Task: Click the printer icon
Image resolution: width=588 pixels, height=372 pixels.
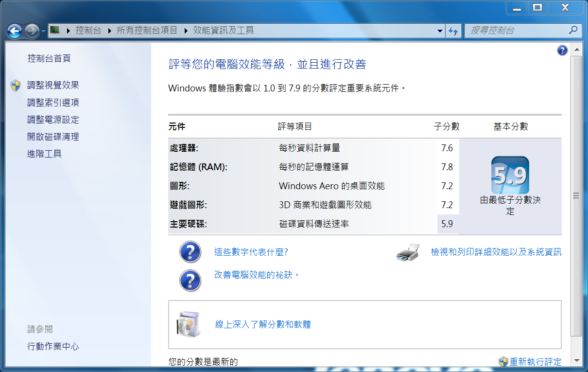Action: point(408,252)
